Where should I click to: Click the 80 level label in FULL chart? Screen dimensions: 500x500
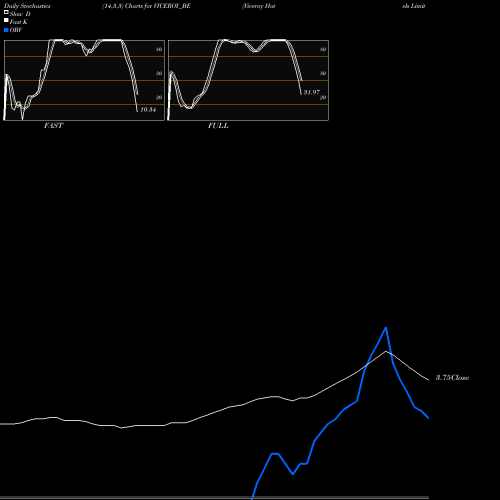[323, 49]
